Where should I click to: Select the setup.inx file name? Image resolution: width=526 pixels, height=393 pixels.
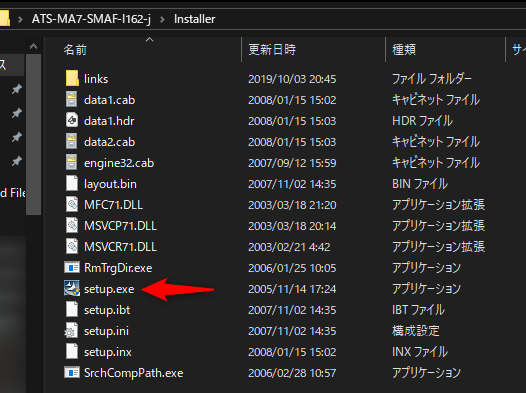pyautogui.click(x=108, y=352)
